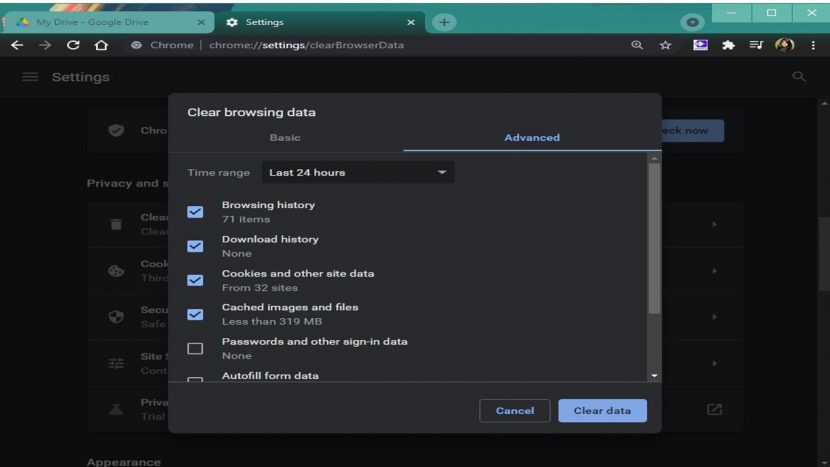Click the purple extension icon in toolbar

point(700,45)
